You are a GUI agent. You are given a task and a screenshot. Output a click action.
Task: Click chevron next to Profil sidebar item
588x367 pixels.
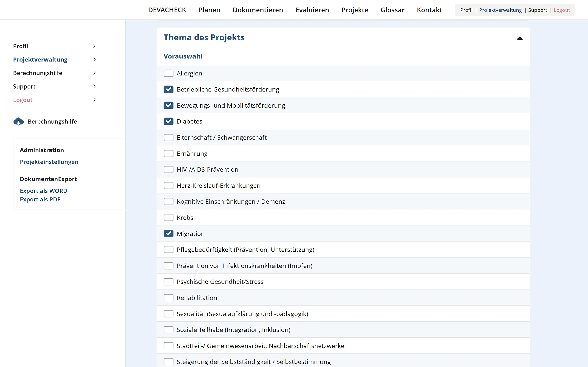coord(95,46)
